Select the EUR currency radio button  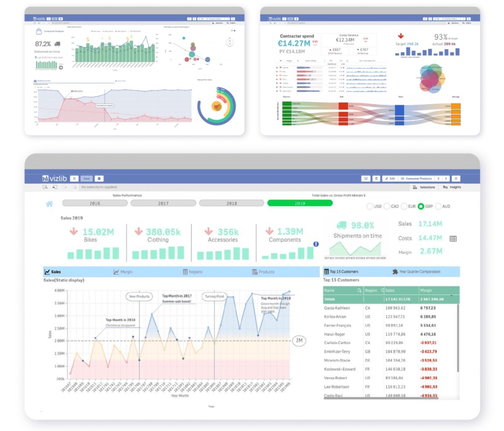[x=404, y=207]
